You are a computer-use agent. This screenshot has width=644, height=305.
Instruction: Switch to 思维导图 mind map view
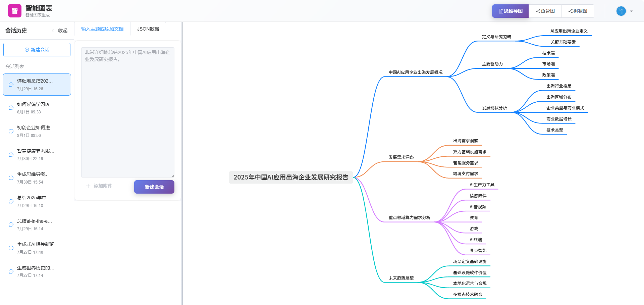point(510,11)
